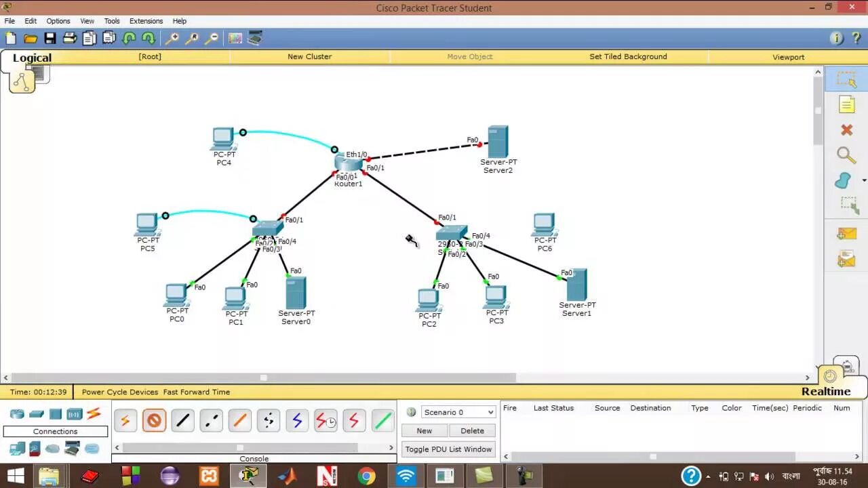Pick the copper straight-through cable
This screenshot has height=488, width=868.
(x=182, y=421)
